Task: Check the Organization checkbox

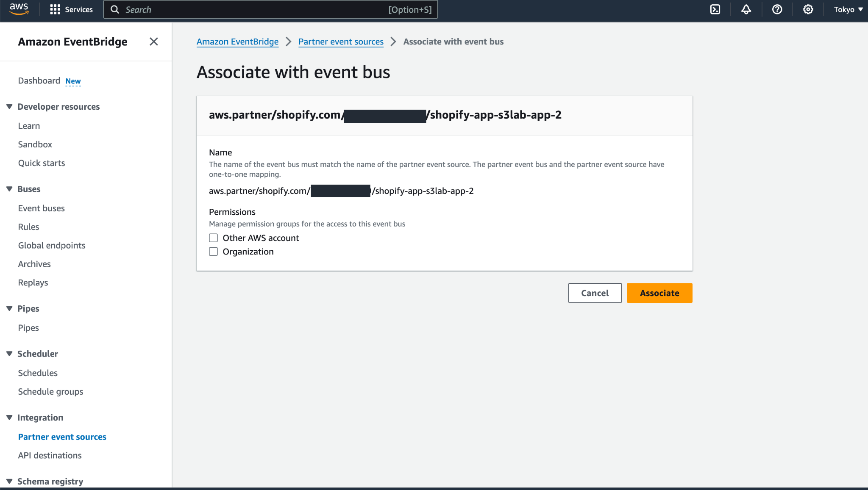Action: pyautogui.click(x=213, y=252)
